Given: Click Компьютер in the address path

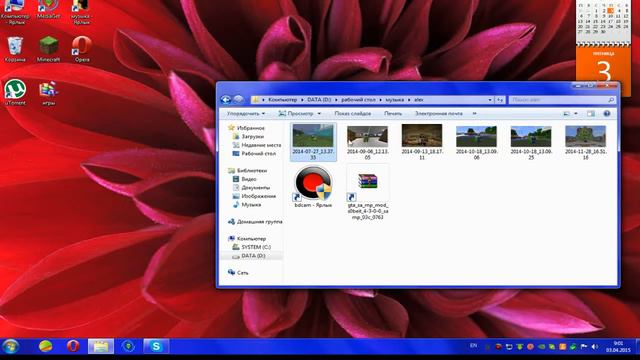Looking at the screenshot, I should (282, 100).
